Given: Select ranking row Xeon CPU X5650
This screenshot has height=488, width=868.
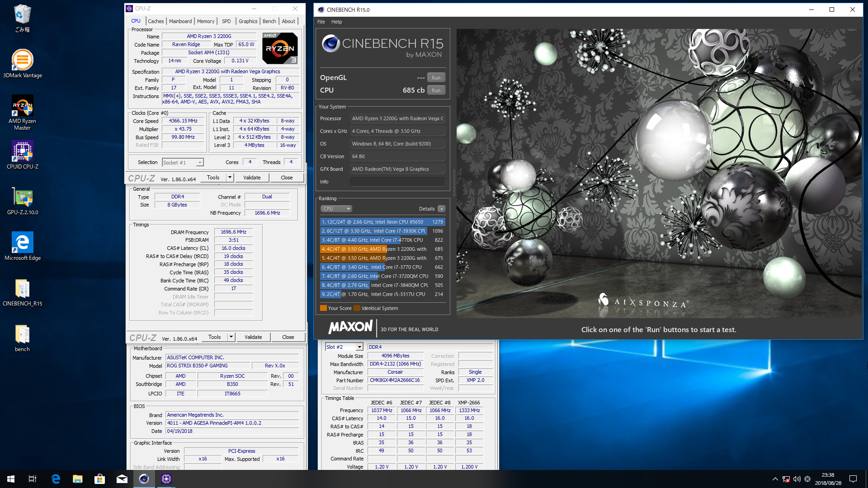Looking at the screenshot, I should pyautogui.click(x=382, y=222).
